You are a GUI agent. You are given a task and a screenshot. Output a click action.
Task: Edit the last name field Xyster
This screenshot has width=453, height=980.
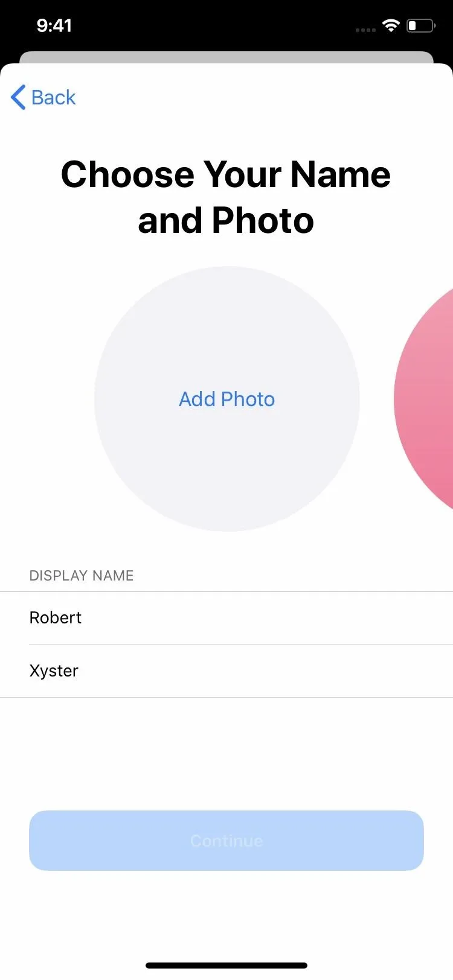coord(226,671)
